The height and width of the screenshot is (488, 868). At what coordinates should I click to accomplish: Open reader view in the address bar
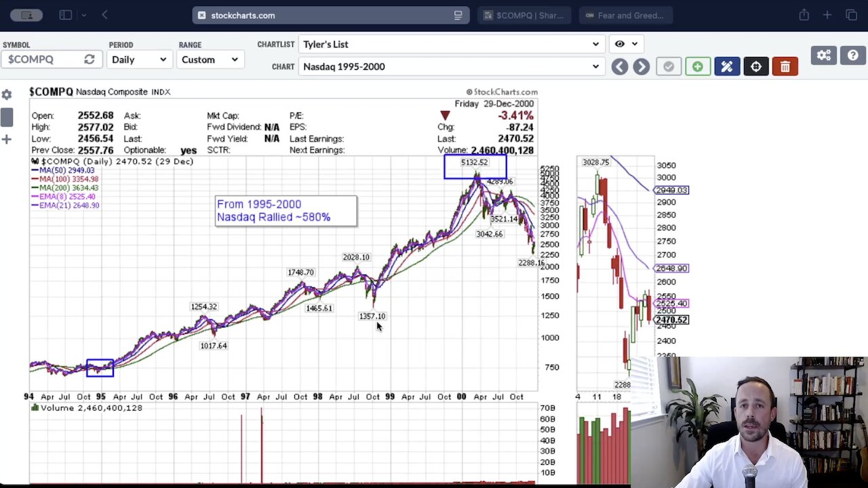(x=458, y=15)
